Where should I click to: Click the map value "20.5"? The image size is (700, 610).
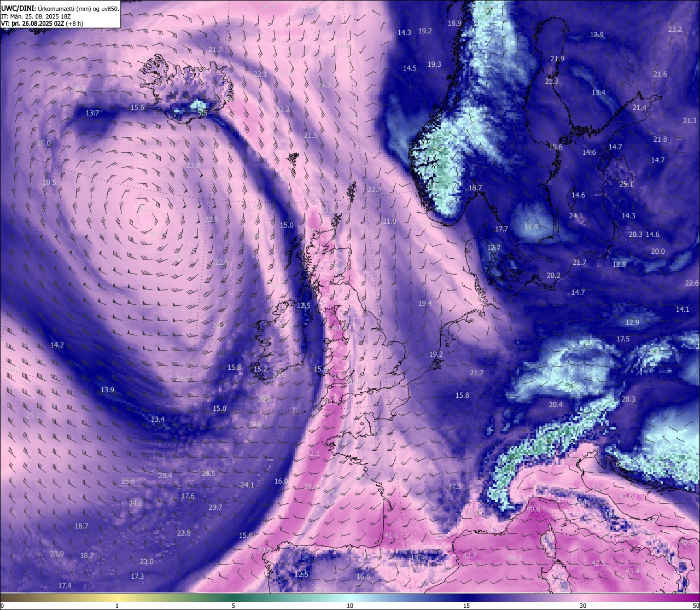49,182
